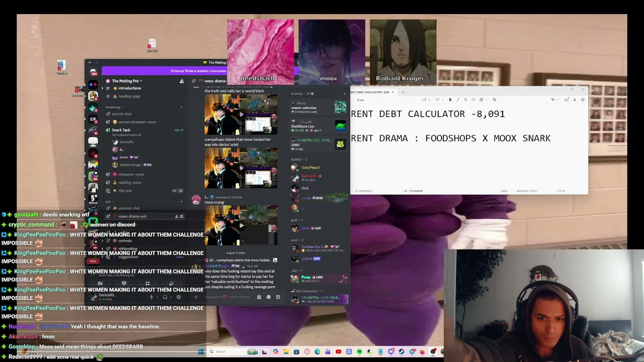Add a channel to pot category
The height and width of the screenshot is (362, 644).
pyautogui.click(x=182, y=201)
